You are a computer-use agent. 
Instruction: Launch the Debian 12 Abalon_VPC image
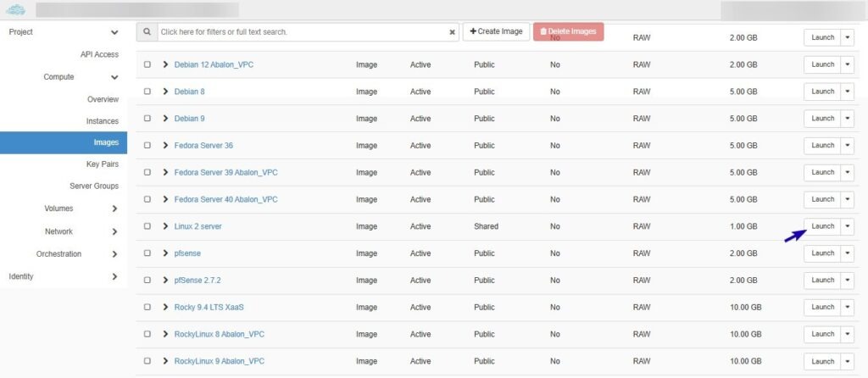[822, 64]
